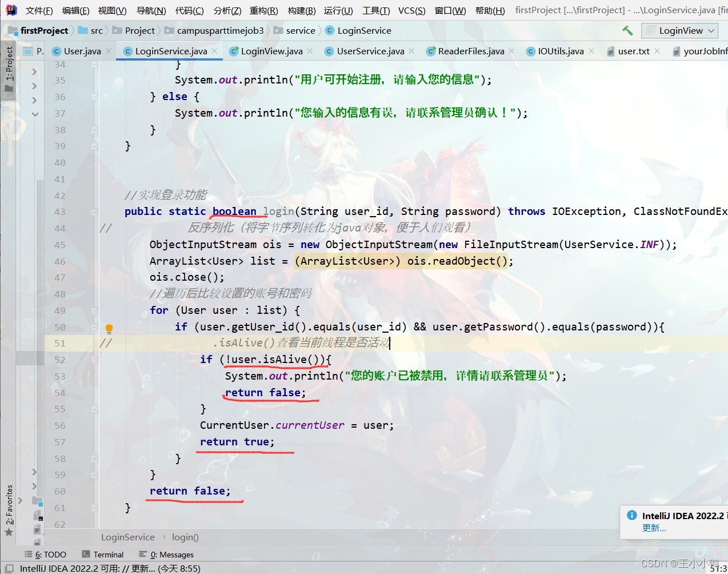This screenshot has width=728, height=574.
Task: Click LoginService in the bottom editor breadcrumb
Action: [128, 537]
